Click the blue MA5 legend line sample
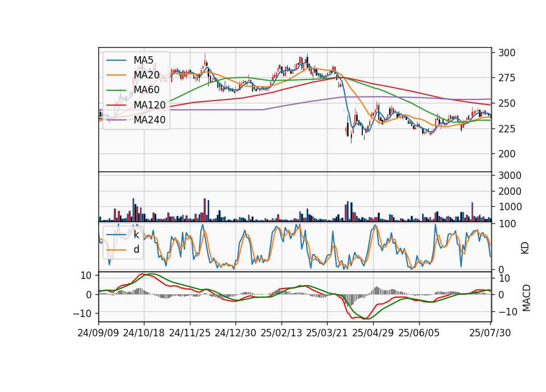The width and height of the screenshot is (546, 392). (116, 60)
